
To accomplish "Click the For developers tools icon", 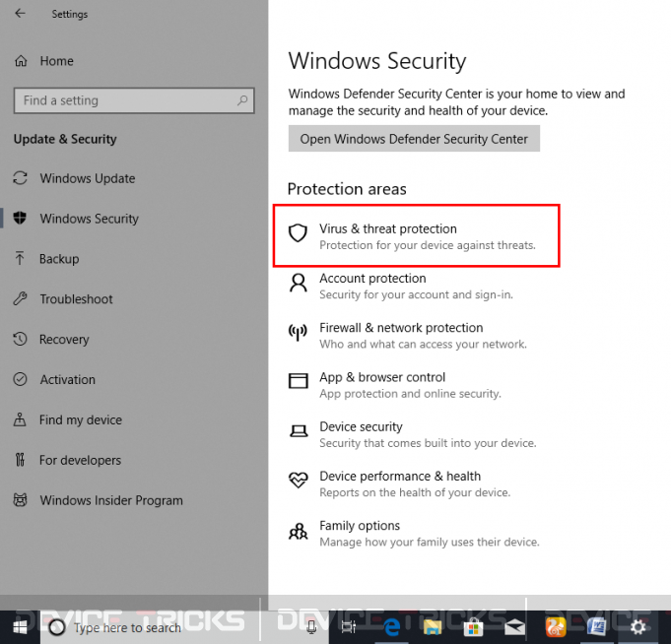I will [x=20, y=460].
